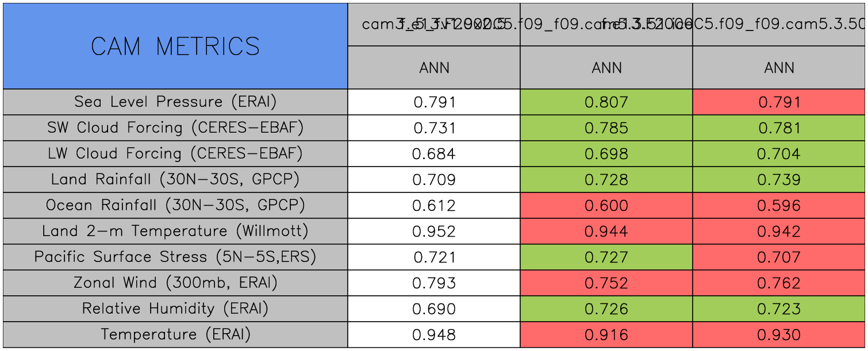Click the red Temperature 0.930 cell
This screenshot has height=351, width=868.
(779, 335)
